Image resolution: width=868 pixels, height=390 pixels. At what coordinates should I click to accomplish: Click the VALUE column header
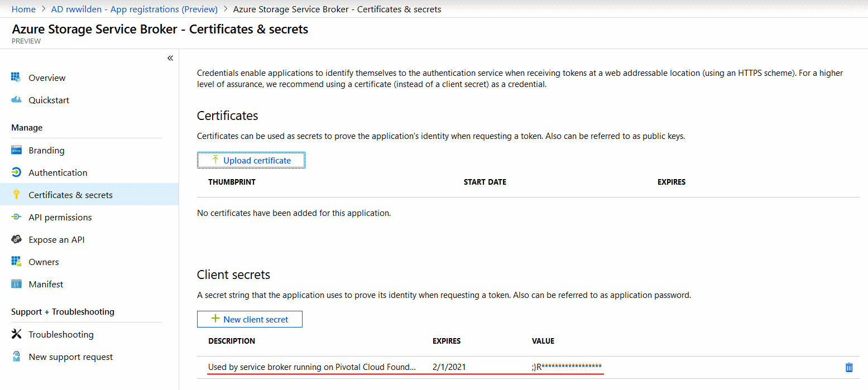coord(543,341)
